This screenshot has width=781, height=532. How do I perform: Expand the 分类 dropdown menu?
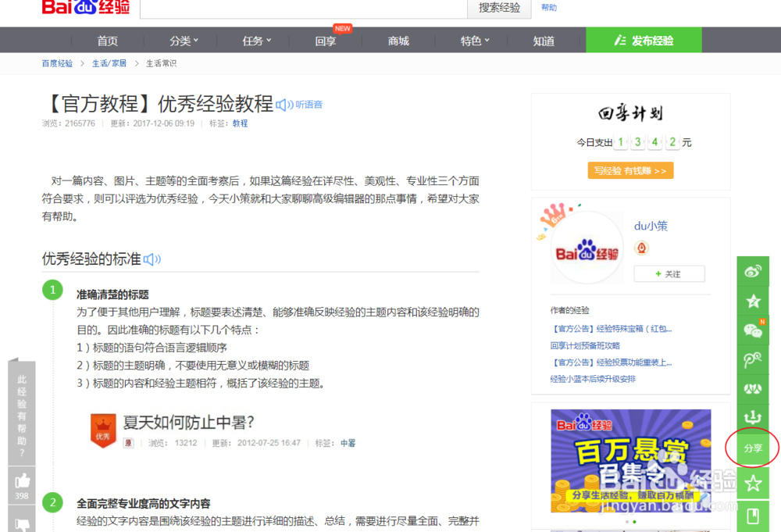pyautogui.click(x=184, y=41)
